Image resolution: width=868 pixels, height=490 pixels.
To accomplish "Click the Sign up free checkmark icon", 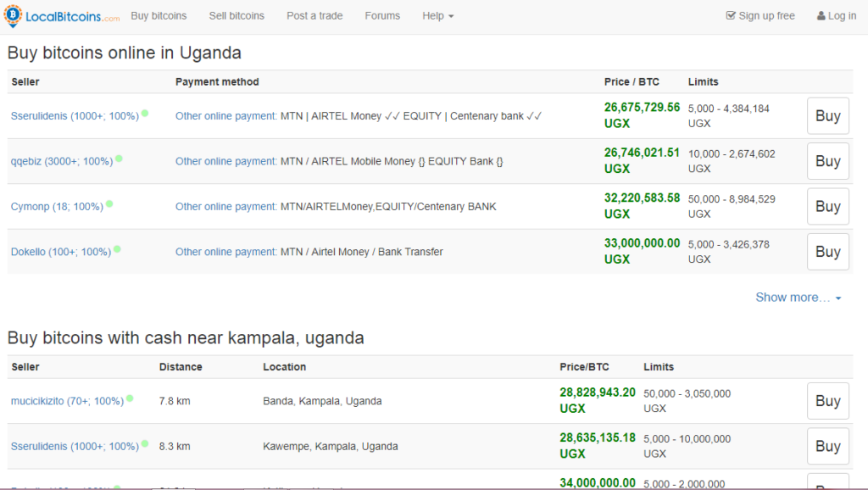I will click(x=731, y=15).
